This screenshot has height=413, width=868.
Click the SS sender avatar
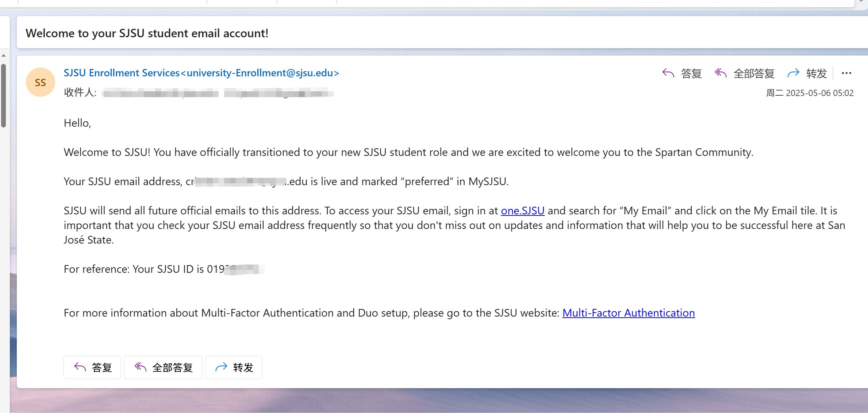click(41, 83)
